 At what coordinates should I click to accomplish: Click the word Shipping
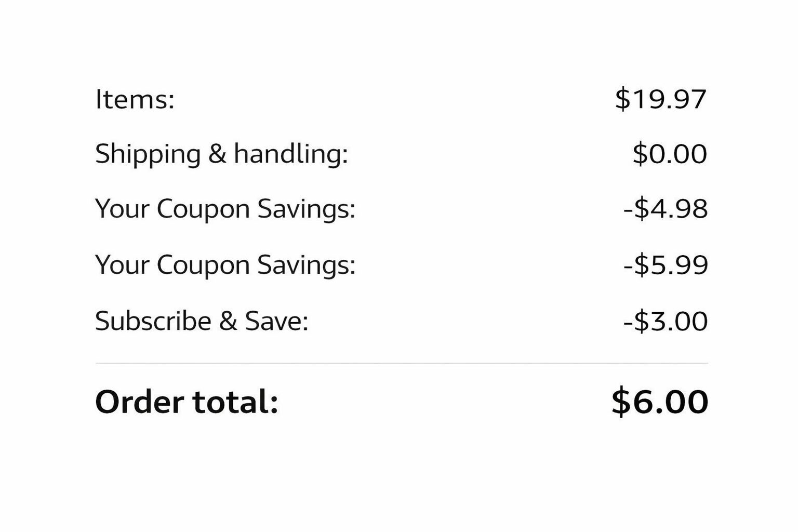pyautogui.click(x=148, y=154)
